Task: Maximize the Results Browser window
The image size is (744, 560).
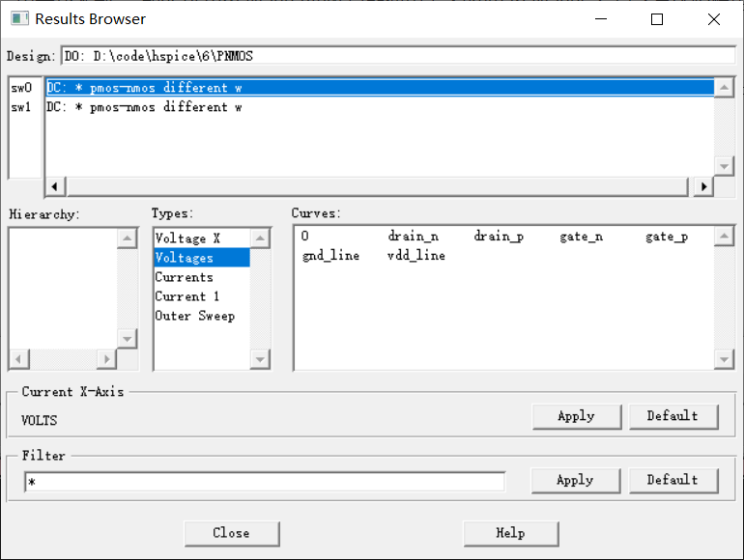Action: (657, 19)
